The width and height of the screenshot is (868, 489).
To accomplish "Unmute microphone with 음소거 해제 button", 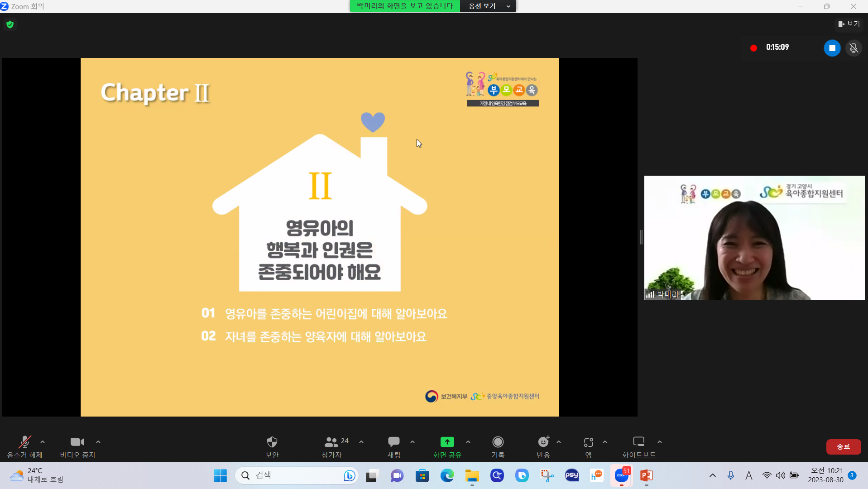I will [x=24, y=447].
